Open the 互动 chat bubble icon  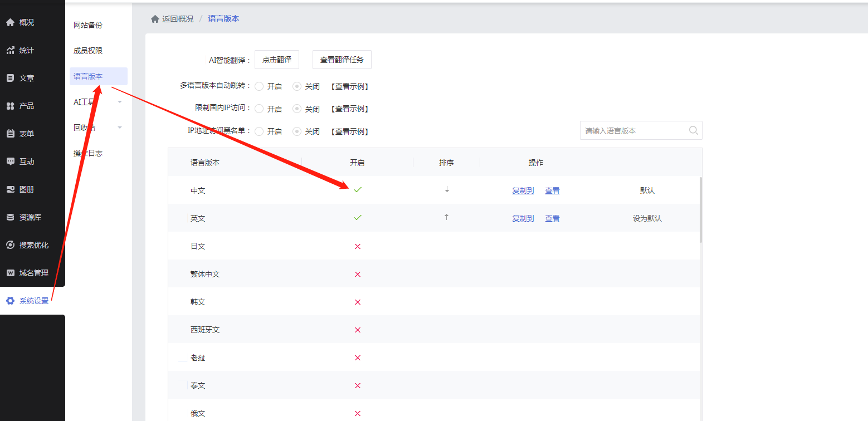pyautogui.click(x=10, y=161)
